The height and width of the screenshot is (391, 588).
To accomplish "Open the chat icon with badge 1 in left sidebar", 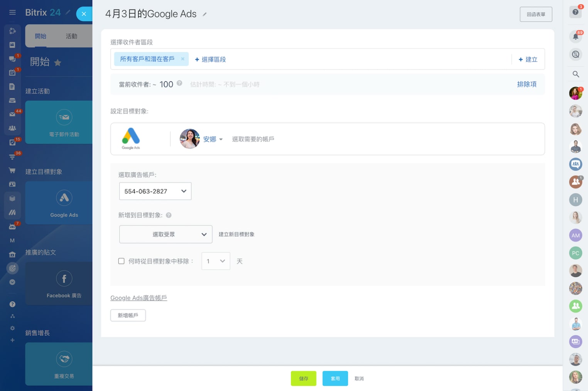I will (x=12, y=59).
